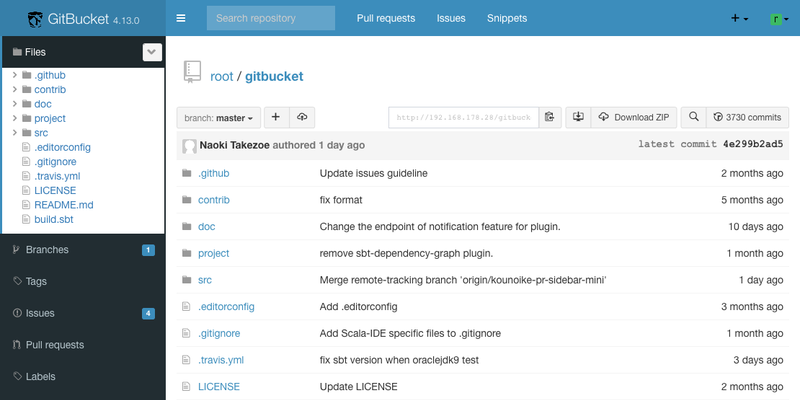The height and width of the screenshot is (400, 800).
Task: Open LICENSE in sidebar tree
Action: coord(55,190)
